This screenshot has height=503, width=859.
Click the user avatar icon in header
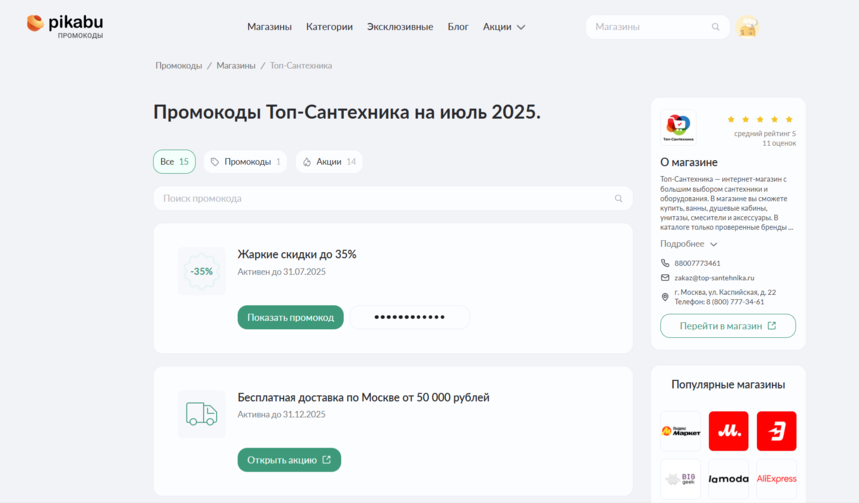coord(747,27)
